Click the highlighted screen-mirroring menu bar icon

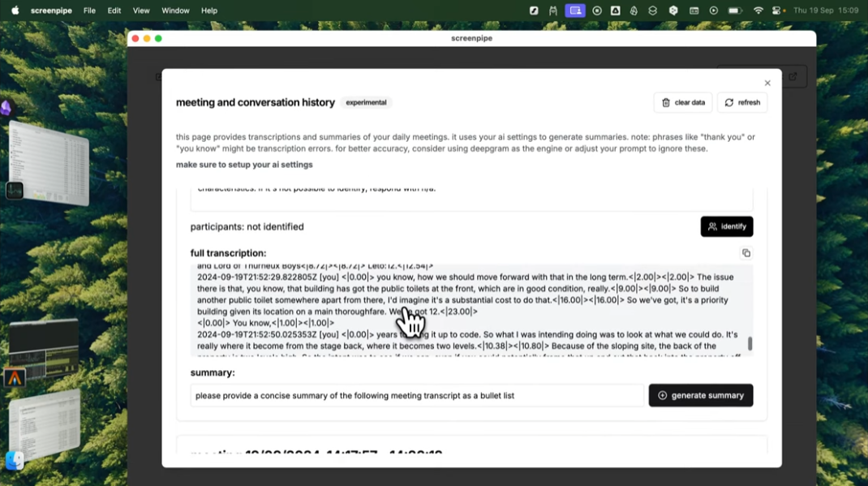(x=575, y=11)
